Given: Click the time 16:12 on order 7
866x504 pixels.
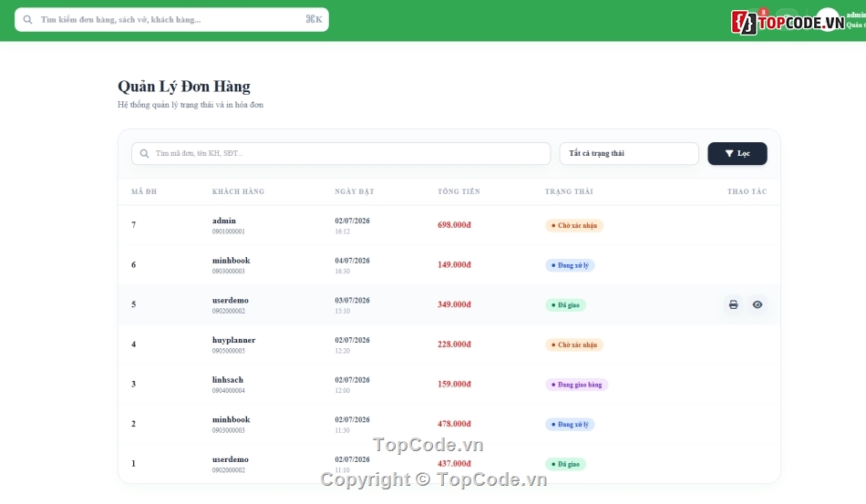Looking at the screenshot, I should click(343, 231).
